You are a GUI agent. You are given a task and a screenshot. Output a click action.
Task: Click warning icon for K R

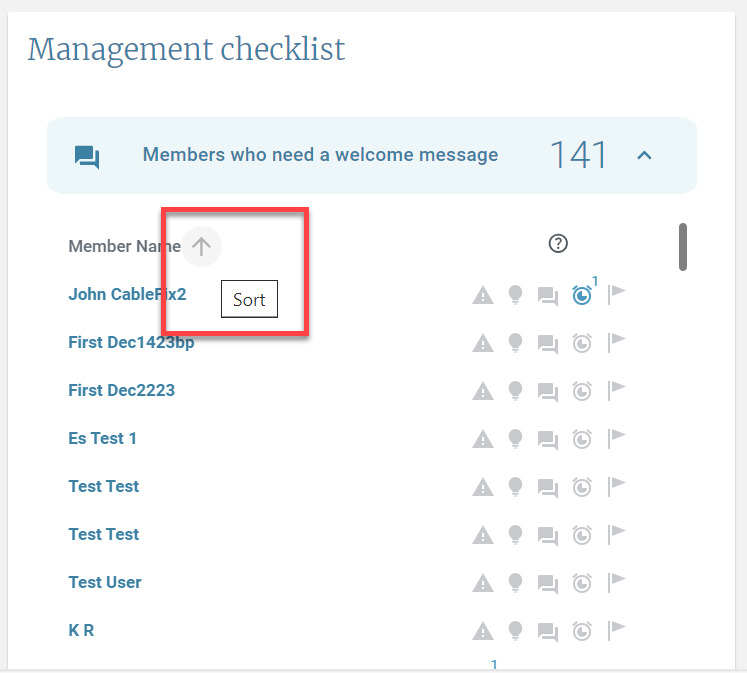pos(483,631)
